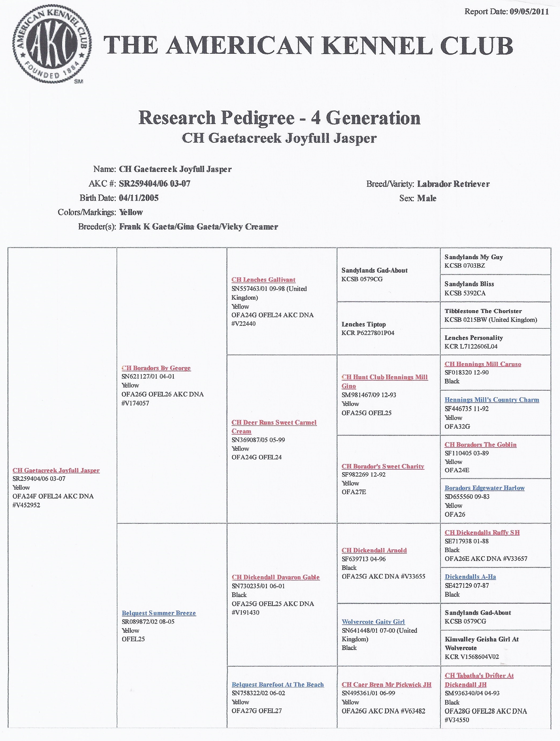
Task: Click KCSB 0703BZ registration
Action: 464,266
